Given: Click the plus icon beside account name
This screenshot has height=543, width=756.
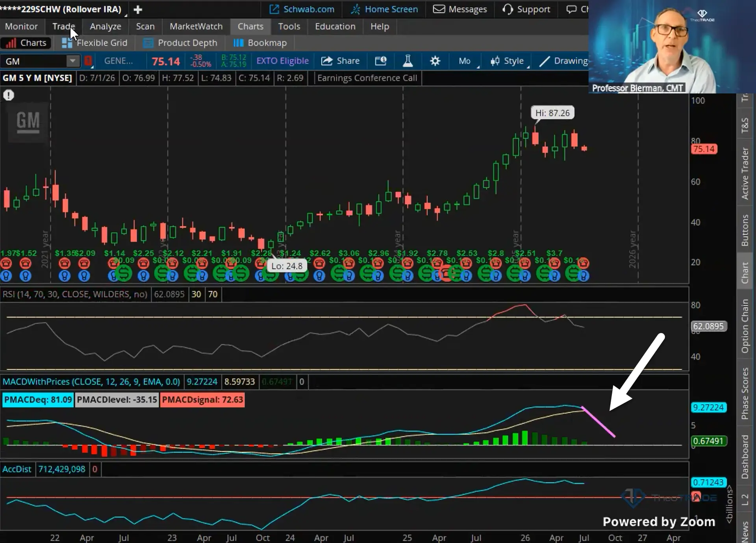Looking at the screenshot, I should tap(138, 9).
